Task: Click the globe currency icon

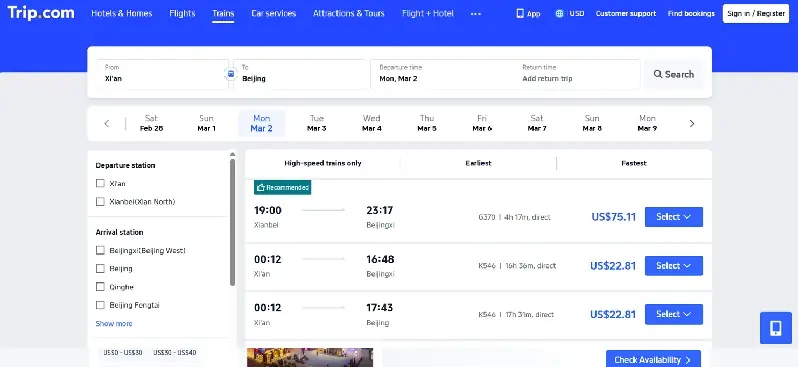Action: (x=559, y=13)
